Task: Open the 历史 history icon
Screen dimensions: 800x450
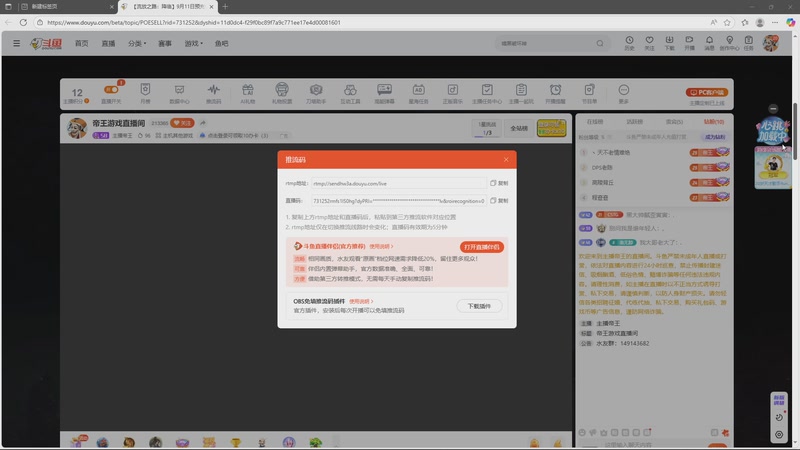Action: [629, 43]
